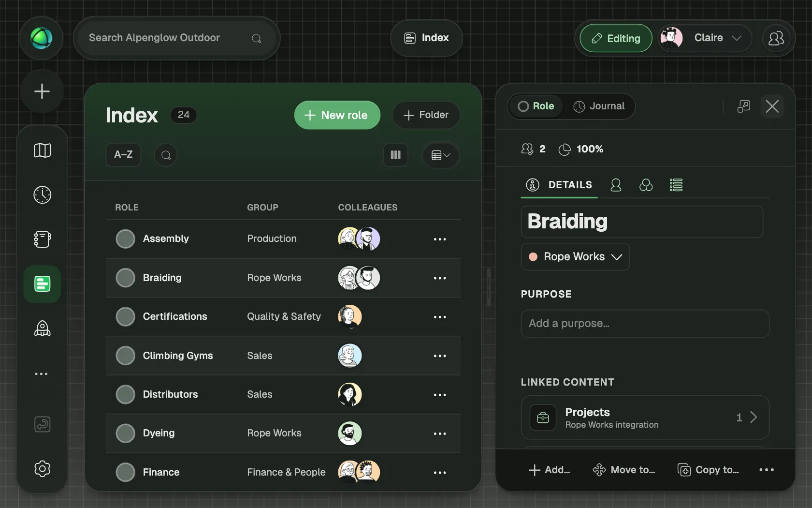Select the active Index list icon in sidebar
Image resolution: width=812 pixels, height=508 pixels.
pyautogui.click(x=42, y=284)
